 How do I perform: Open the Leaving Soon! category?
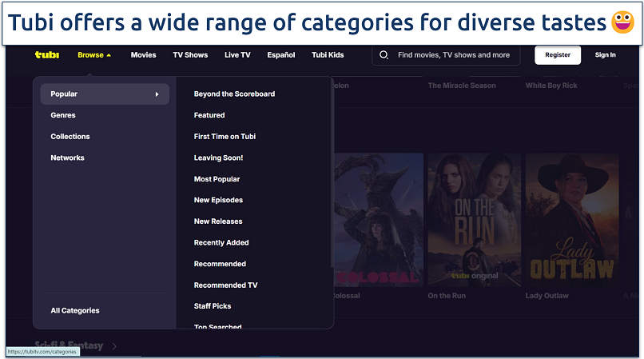pyautogui.click(x=218, y=158)
